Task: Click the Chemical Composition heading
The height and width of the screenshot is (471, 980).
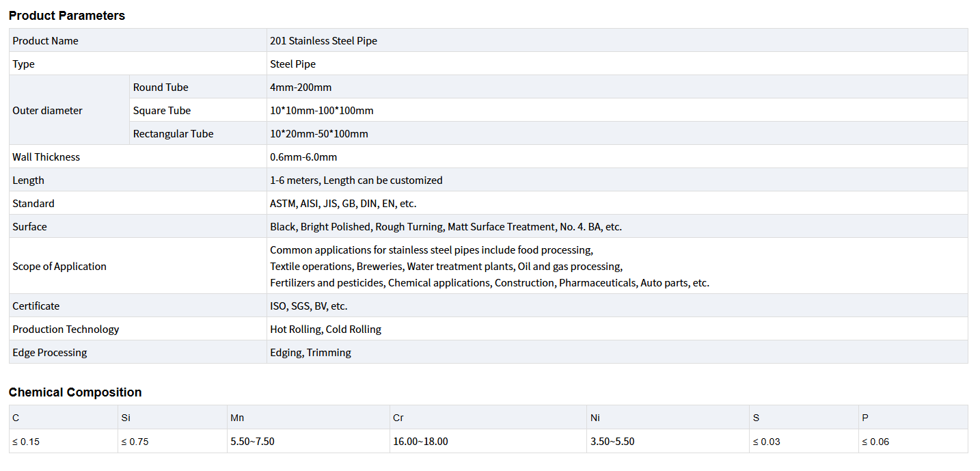Action: (75, 392)
